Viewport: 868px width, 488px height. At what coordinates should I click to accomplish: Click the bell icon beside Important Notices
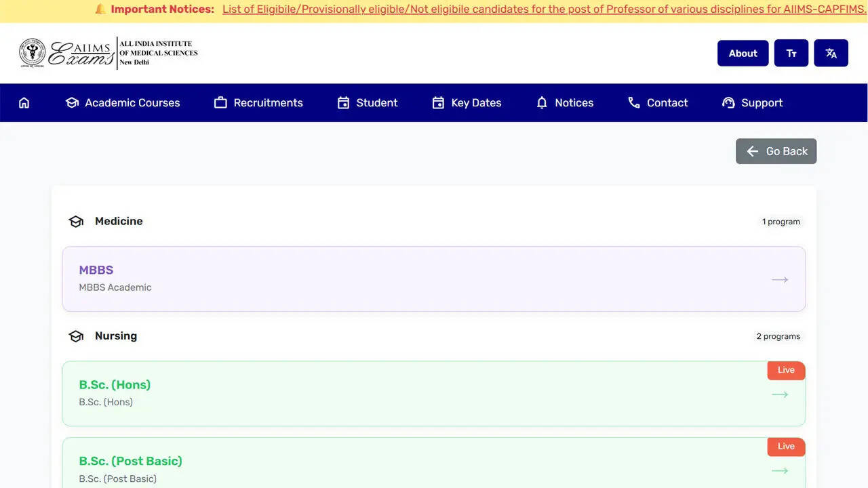(x=100, y=9)
